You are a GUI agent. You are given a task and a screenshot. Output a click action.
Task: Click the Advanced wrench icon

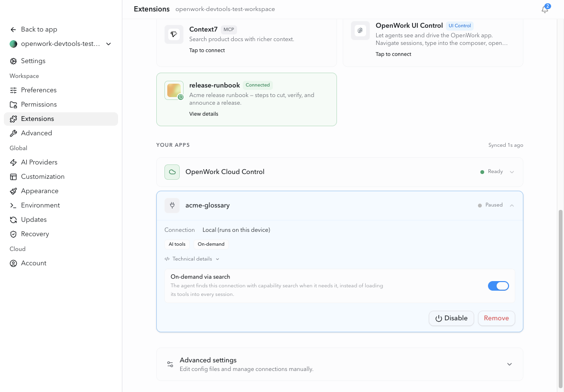tap(13, 133)
